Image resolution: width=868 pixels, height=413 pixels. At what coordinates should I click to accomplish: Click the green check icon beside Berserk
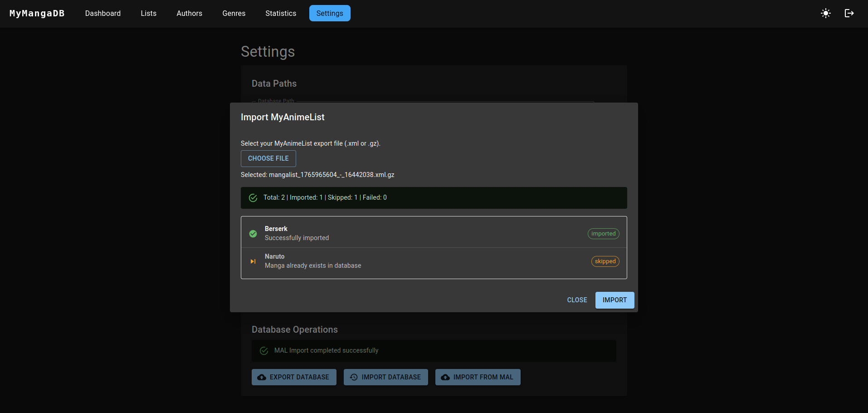253,234
